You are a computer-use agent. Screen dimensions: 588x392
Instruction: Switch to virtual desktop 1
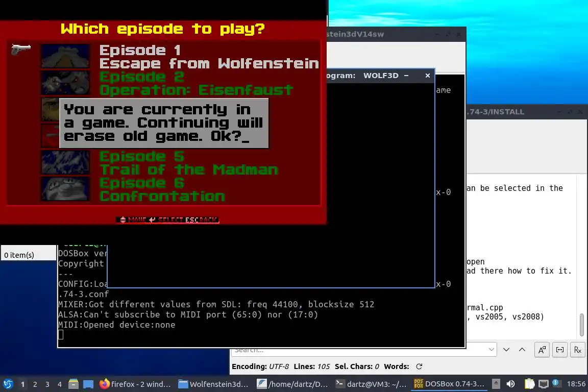(22, 384)
